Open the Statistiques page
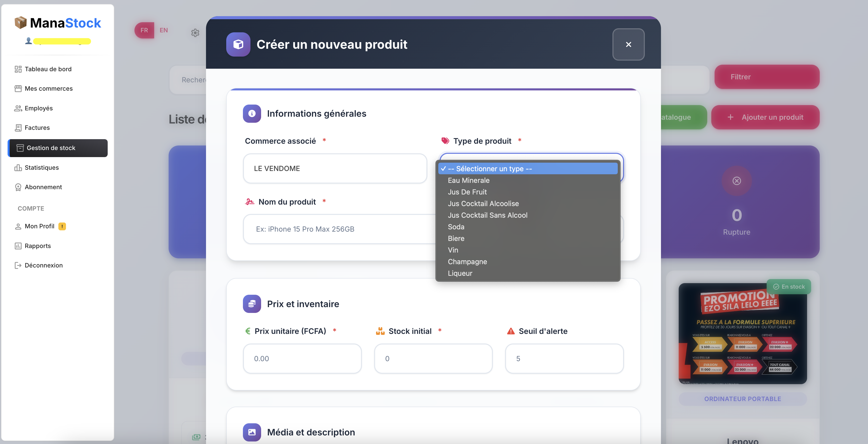 coord(58,168)
